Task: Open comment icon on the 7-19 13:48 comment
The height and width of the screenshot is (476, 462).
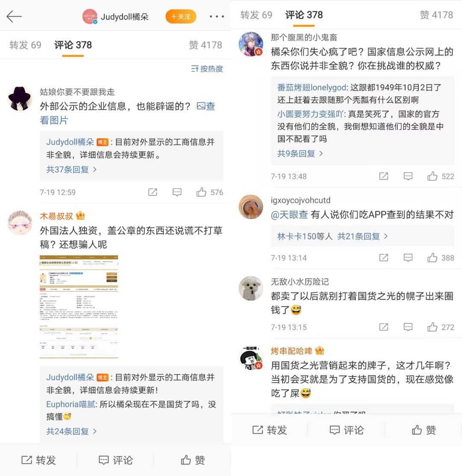Action: pyautogui.click(x=408, y=176)
